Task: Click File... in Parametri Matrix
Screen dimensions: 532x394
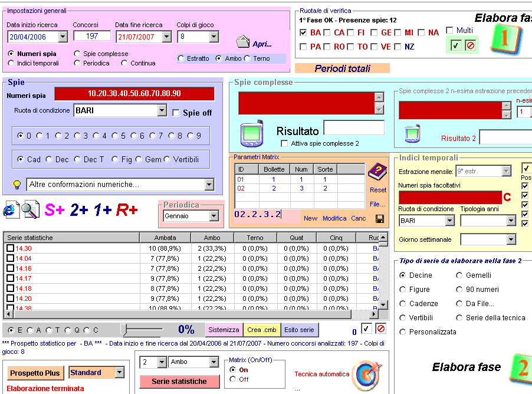Action: (377, 204)
